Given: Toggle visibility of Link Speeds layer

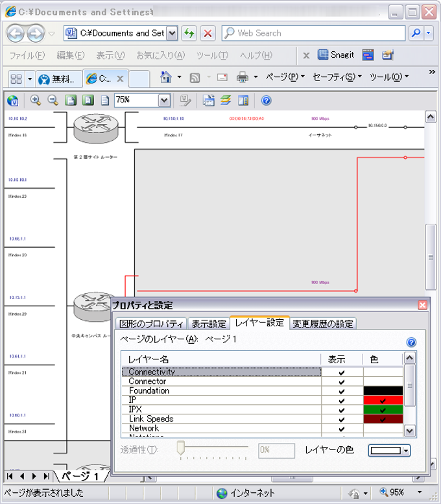Looking at the screenshot, I should pyautogui.click(x=342, y=420).
